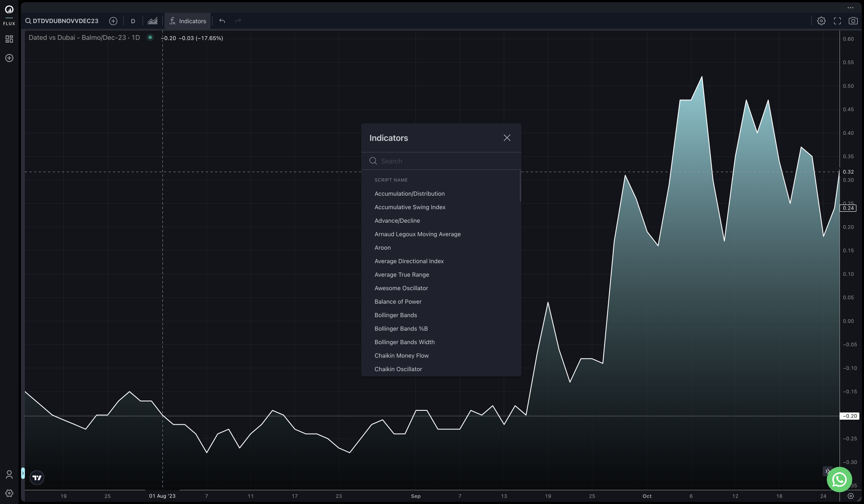This screenshot has height=504, width=864.
Task: Open the search instruments icon
Action: tap(27, 21)
